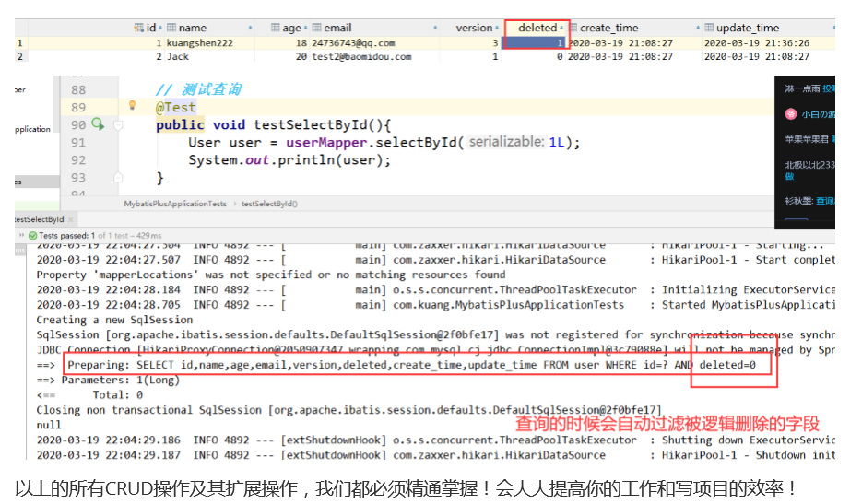Expand the double chevron beside Tests passed
This screenshot has width=862, height=504.
(21, 235)
